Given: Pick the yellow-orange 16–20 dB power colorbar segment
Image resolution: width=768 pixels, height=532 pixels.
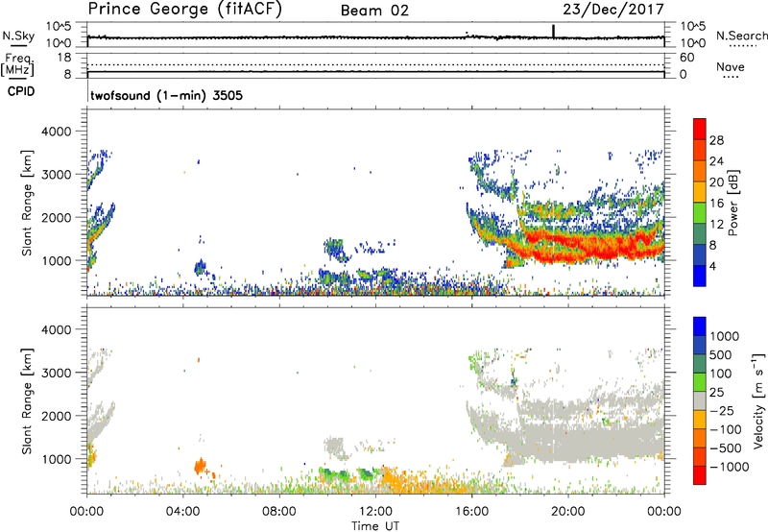Looking at the screenshot, I should (x=700, y=192).
